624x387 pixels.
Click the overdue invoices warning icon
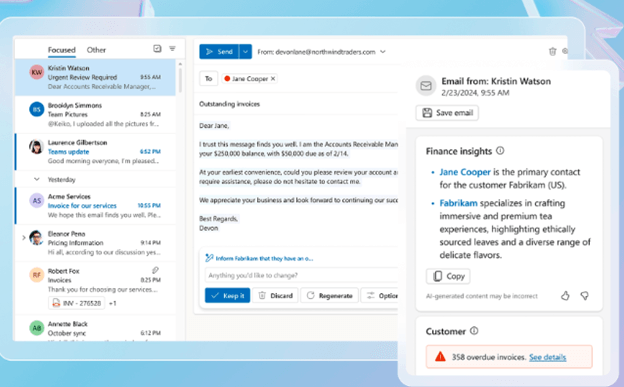coord(440,356)
